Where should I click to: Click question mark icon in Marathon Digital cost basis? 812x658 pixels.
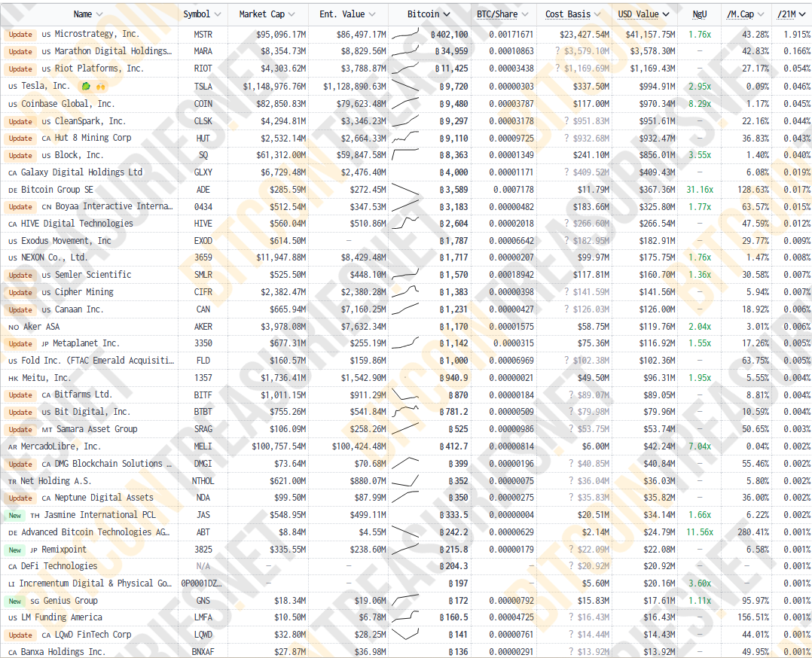pos(557,51)
